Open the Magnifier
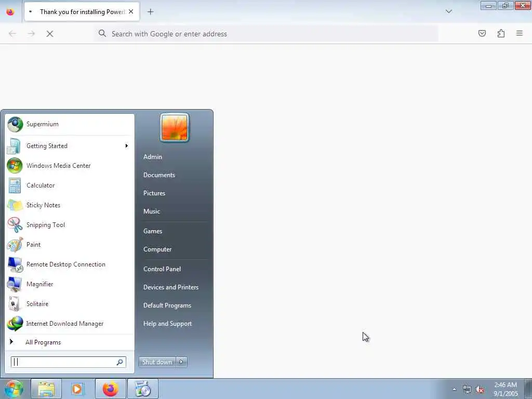The height and width of the screenshot is (399, 532). coord(70,284)
